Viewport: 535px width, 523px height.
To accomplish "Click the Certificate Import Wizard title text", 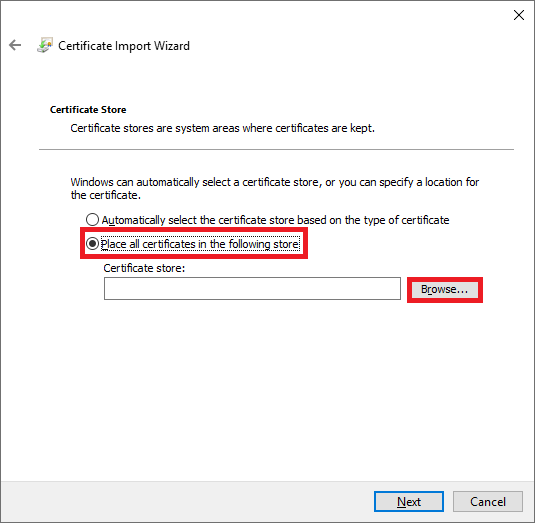I will pos(124,46).
